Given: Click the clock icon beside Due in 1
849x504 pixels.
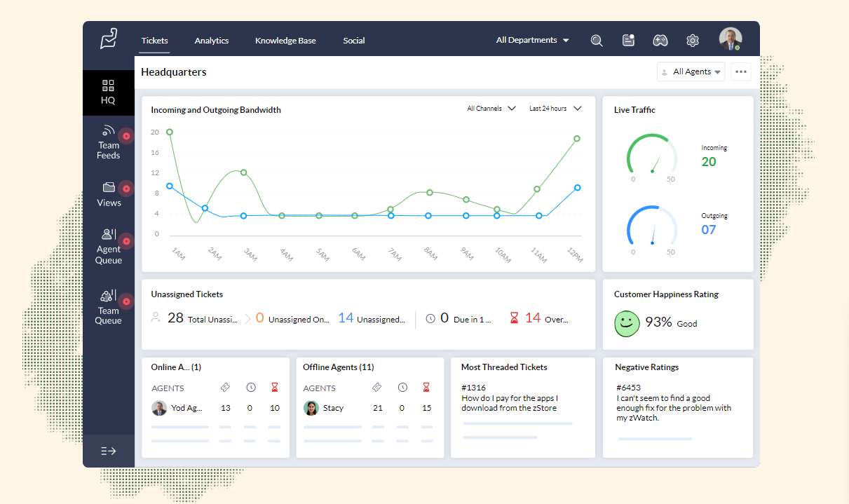Looking at the screenshot, I should click(x=430, y=319).
